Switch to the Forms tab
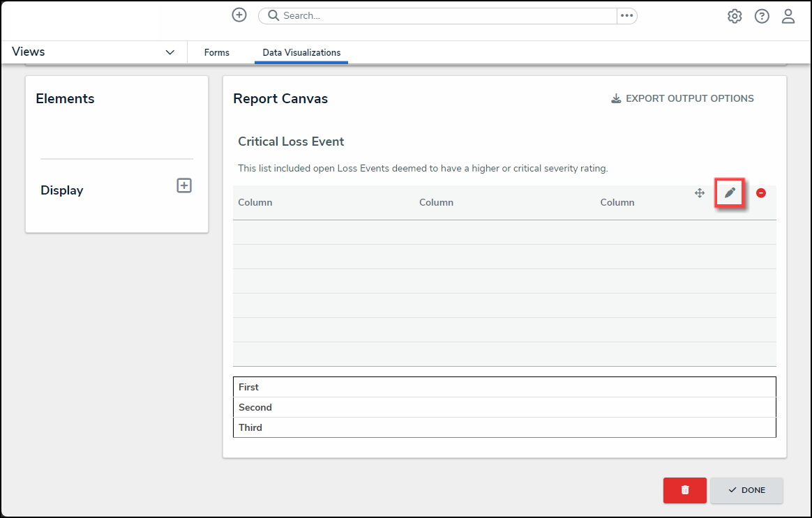 [216, 52]
